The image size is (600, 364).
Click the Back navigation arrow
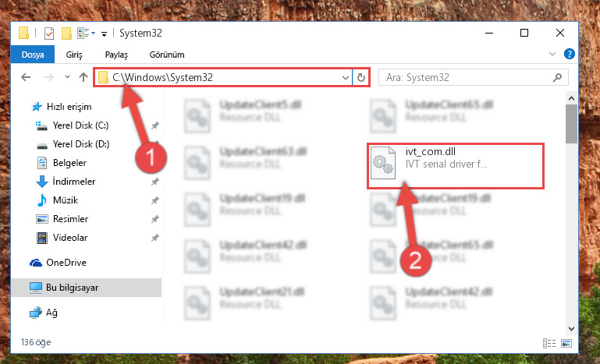26,77
